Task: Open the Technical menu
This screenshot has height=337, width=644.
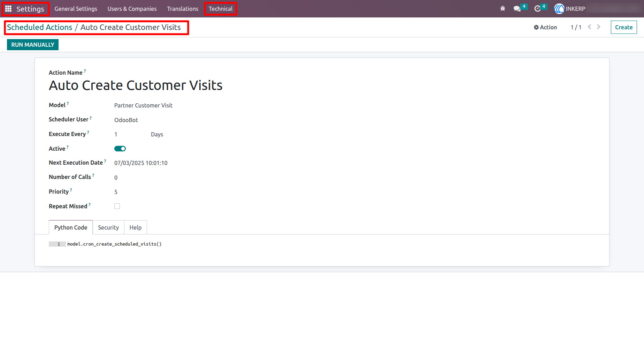Action: 221,9
